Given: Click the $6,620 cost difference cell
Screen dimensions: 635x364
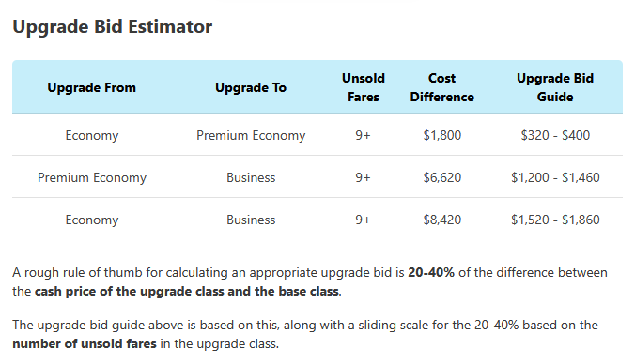Looking at the screenshot, I should (x=441, y=177).
